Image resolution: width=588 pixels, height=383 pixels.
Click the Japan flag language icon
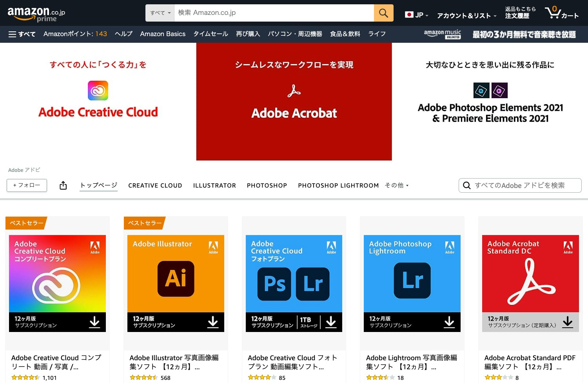(x=409, y=15)
